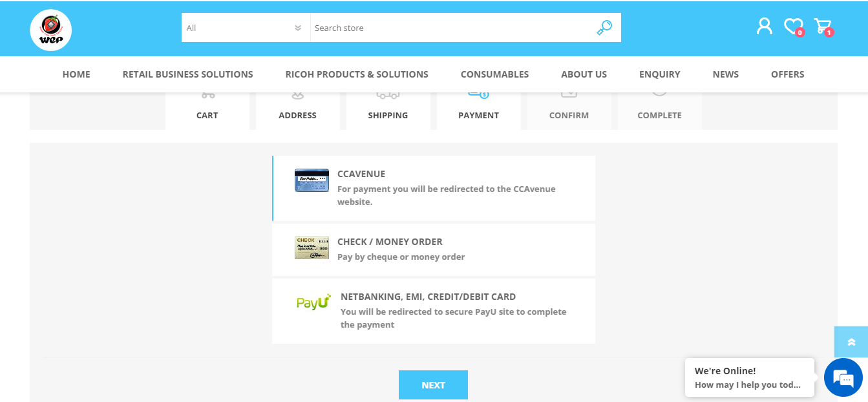
Task: Click the PayU logo
Action: point(313,302)
